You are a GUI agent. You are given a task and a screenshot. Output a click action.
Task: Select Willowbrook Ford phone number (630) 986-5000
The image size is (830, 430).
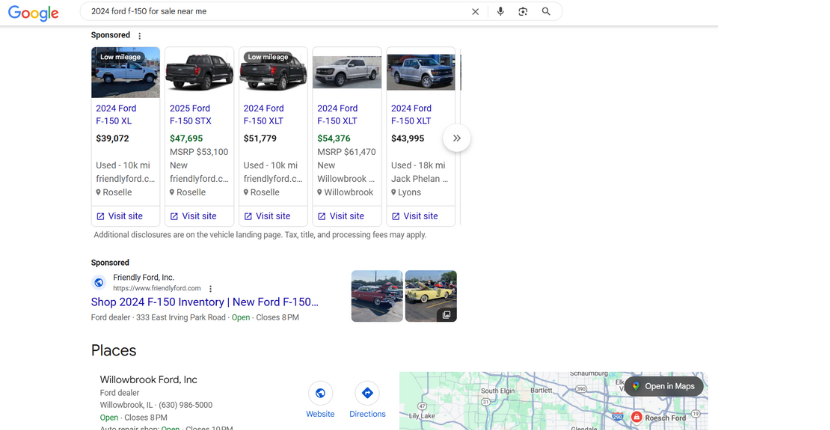[x=185, y=405]
